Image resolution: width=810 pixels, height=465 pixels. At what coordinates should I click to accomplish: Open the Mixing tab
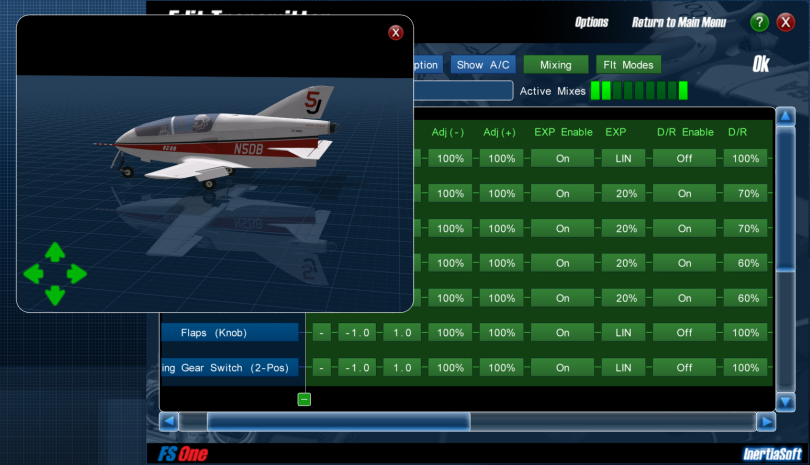[556, 65]
